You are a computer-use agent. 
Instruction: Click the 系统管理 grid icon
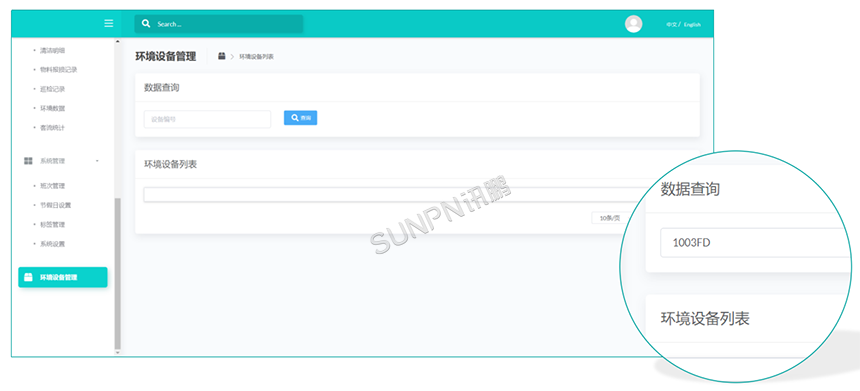pos(29,161)
